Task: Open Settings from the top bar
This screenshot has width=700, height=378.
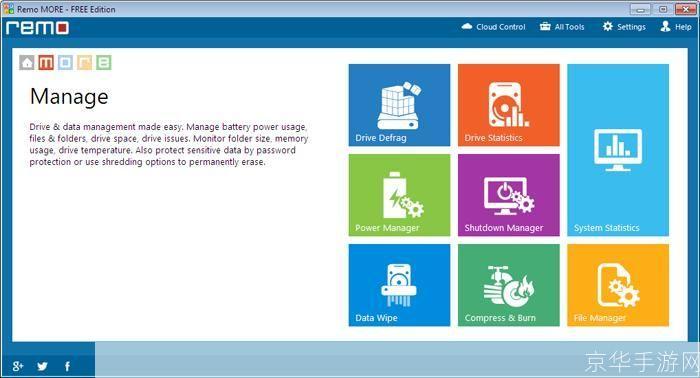Action: [624, 27]
